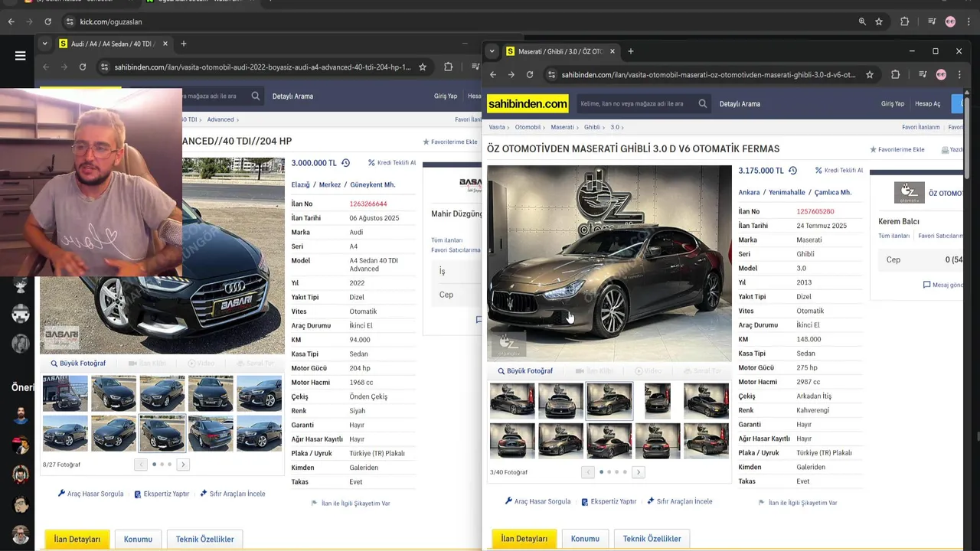Image resolution: width=980 pixels, height=551 pixels.
Task: Open Detaylı Arama in Maserati window
Action: (x=740, y=103)
